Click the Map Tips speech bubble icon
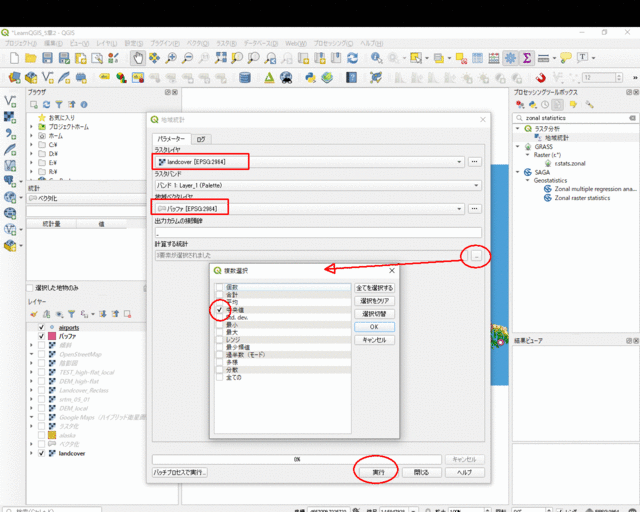 click(566, 58)
